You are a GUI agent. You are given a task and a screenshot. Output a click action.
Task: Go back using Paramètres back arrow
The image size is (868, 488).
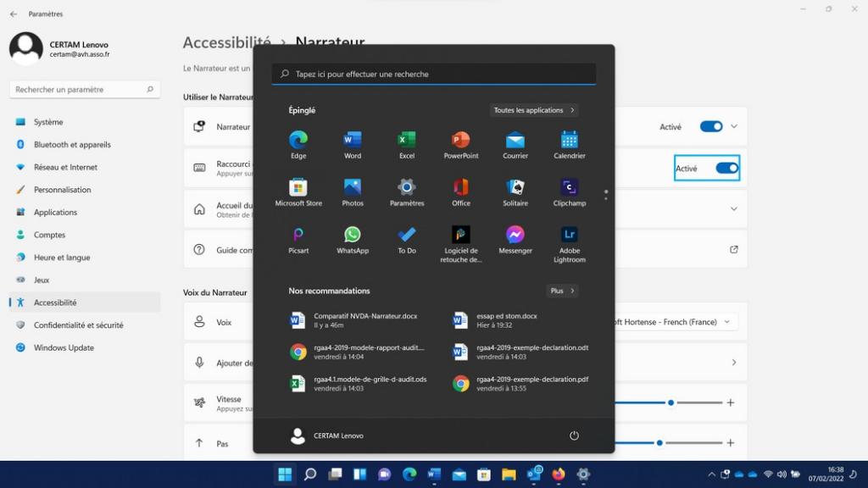tap(14, 14)
